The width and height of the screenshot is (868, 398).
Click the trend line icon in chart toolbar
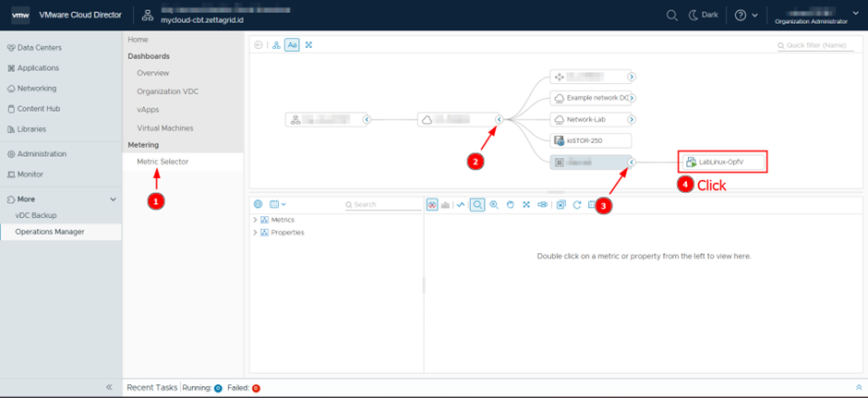[461, 204]
